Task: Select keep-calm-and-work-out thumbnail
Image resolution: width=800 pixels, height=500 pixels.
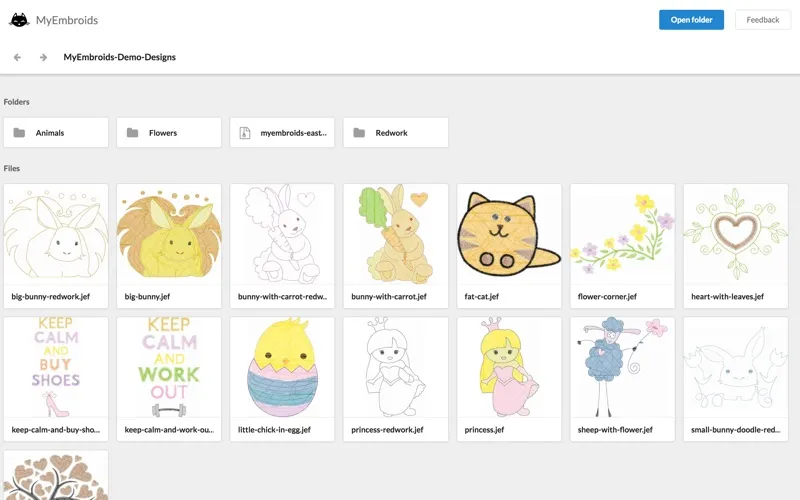Action: click(x=169, y=367)
